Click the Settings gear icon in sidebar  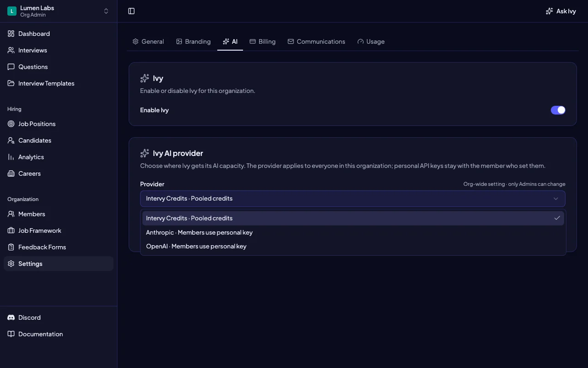11,264
